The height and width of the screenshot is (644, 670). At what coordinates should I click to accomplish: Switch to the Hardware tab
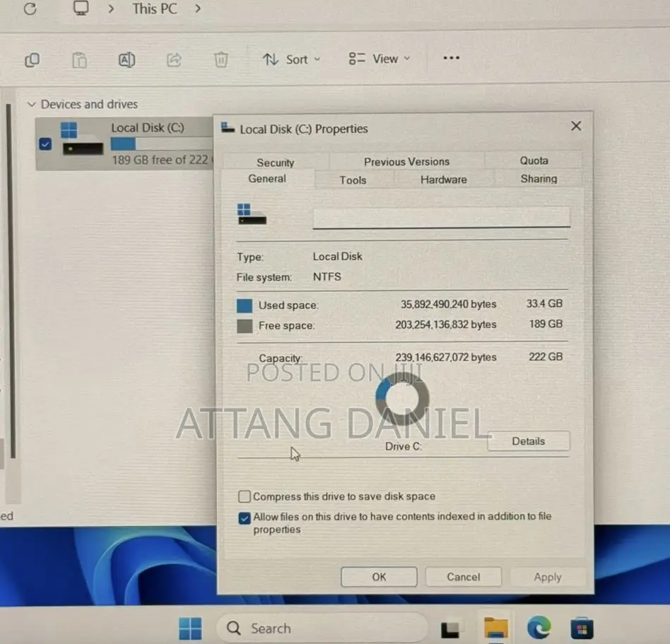coord(444,180)
